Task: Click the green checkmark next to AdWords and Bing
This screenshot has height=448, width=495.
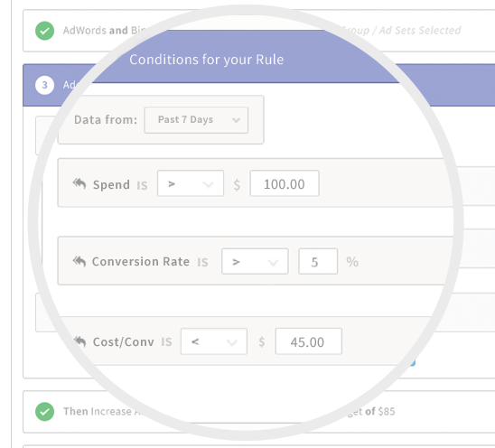Action: point(44,31)
